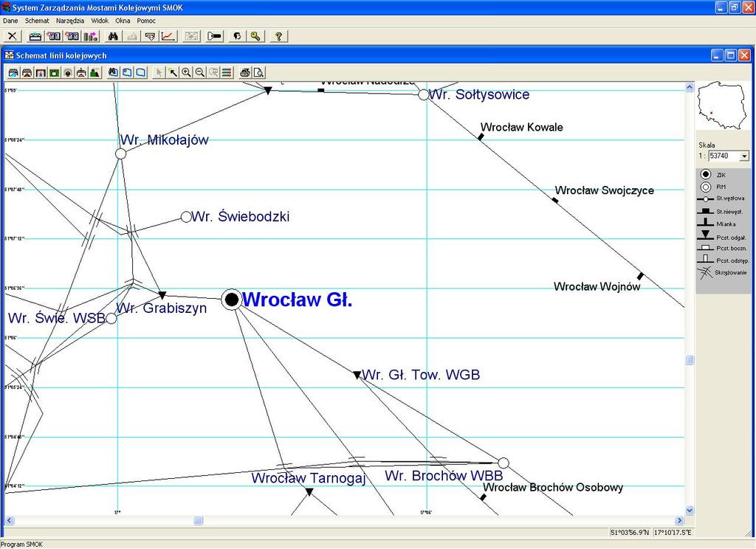Click the bridge over water icon in schematic toolbar
This screenshot has width=756, height=549.
coord(13,73)
